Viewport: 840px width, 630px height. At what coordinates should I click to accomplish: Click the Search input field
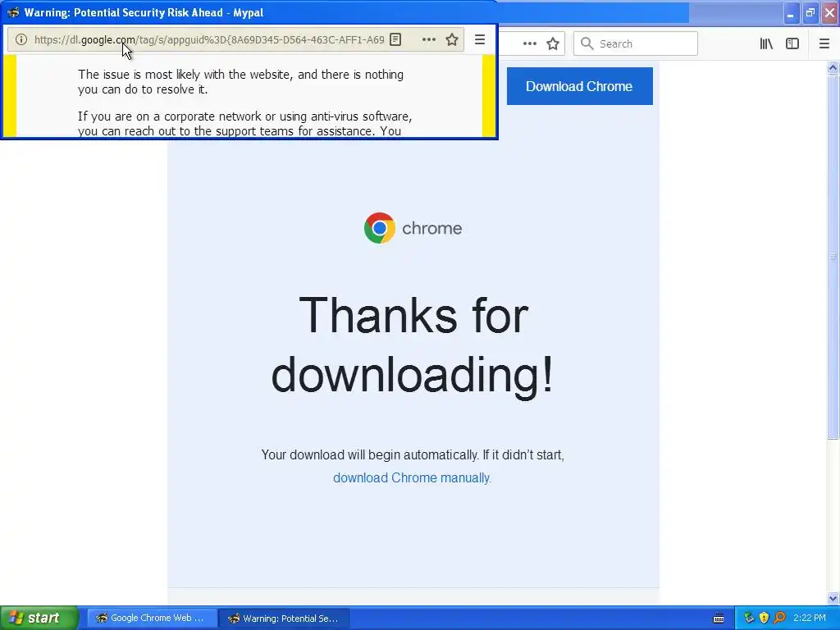[x=636, y=43]
